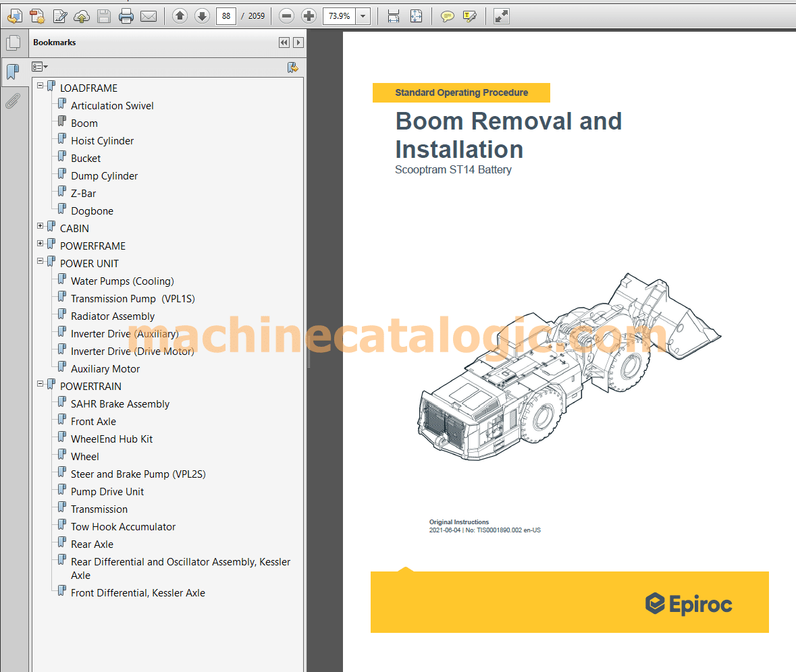The width and height of the screenshot is (796, 672).
Task: Open Water Pumps (Cooling) bookmark
Action: click(x=122, y=281)
